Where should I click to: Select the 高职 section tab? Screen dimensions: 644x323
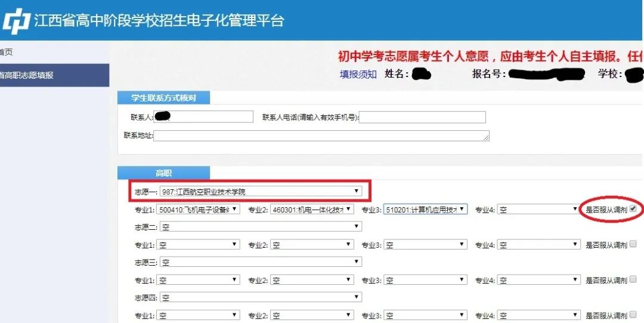163,173
